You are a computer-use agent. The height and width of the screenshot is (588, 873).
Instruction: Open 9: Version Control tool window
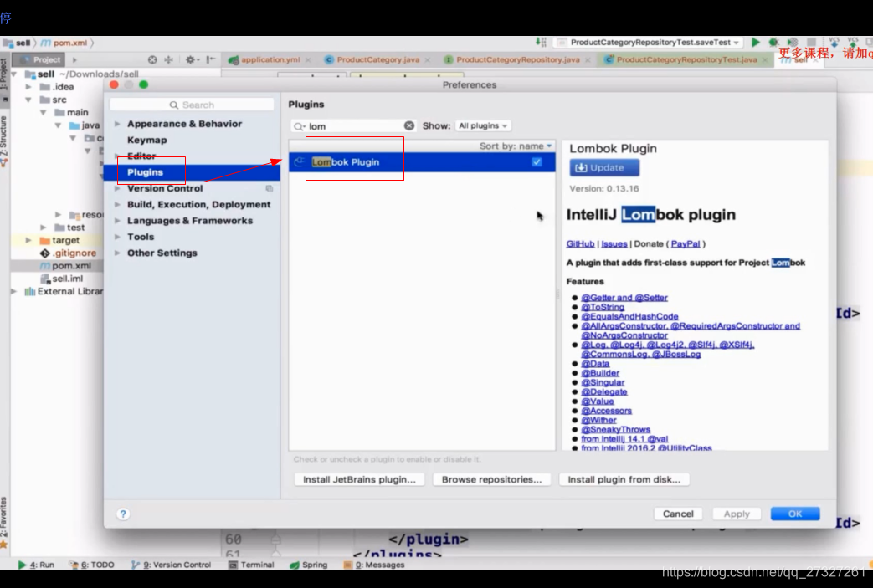coord(171,565)
